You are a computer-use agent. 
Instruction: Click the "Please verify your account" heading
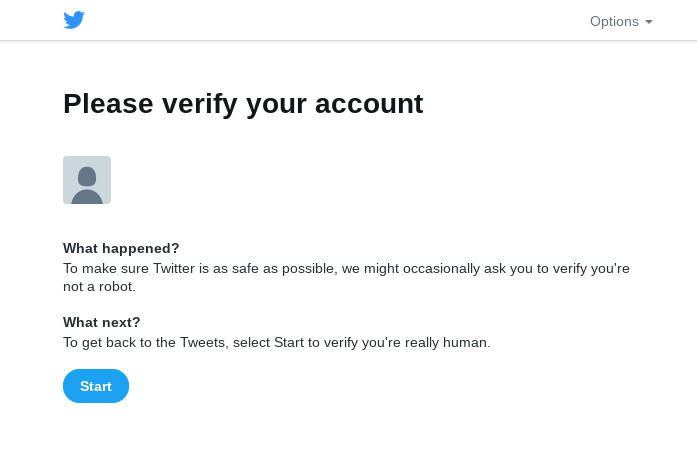point(243,103)
